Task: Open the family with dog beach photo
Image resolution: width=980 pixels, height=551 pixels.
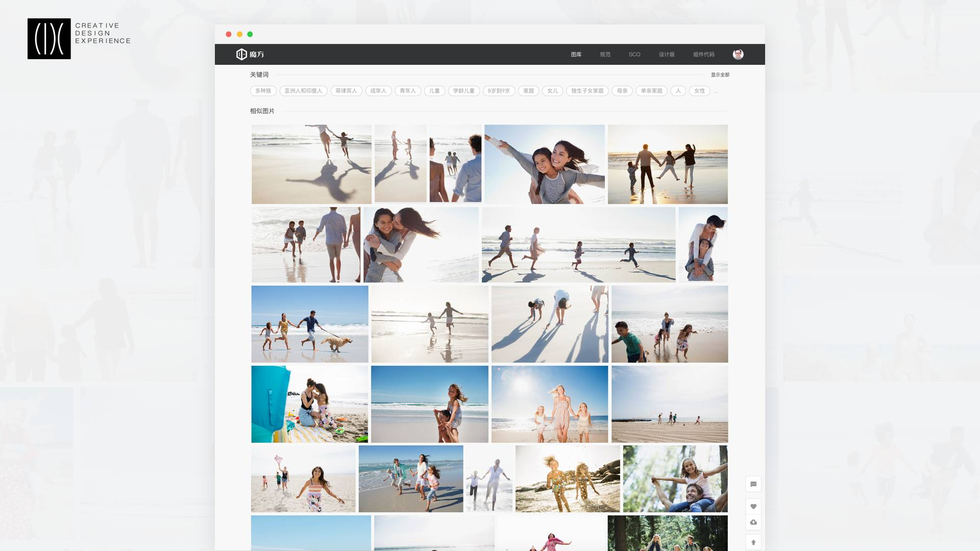Action: point(310,324)
